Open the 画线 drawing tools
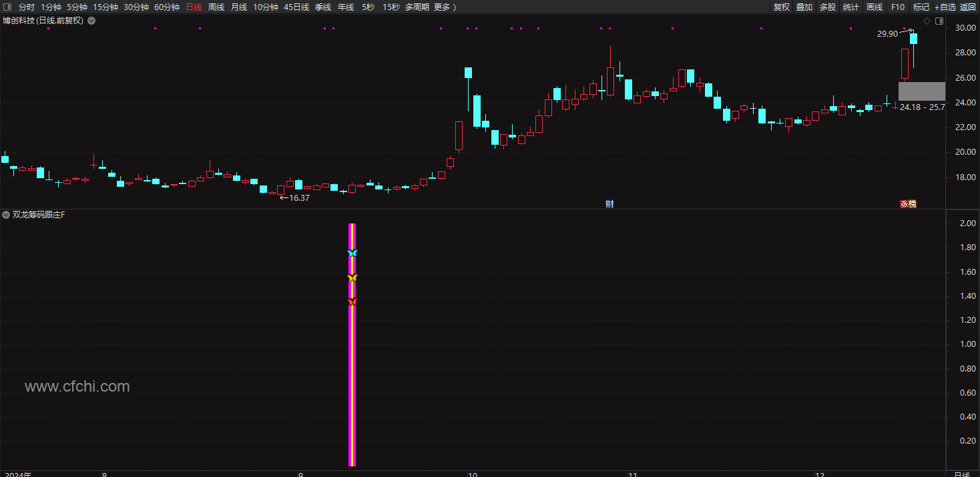This screenshot has height=477, width=980. pos(875,7)
